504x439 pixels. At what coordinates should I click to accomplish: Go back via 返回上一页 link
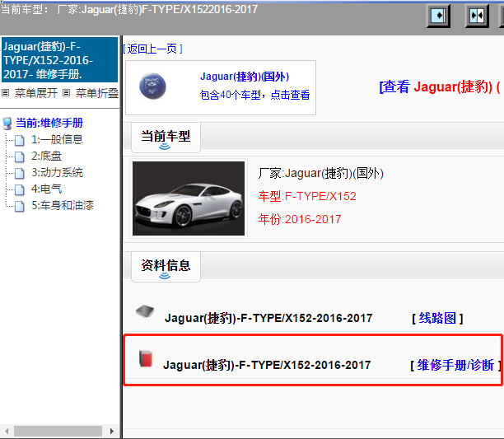pos(152,49)
